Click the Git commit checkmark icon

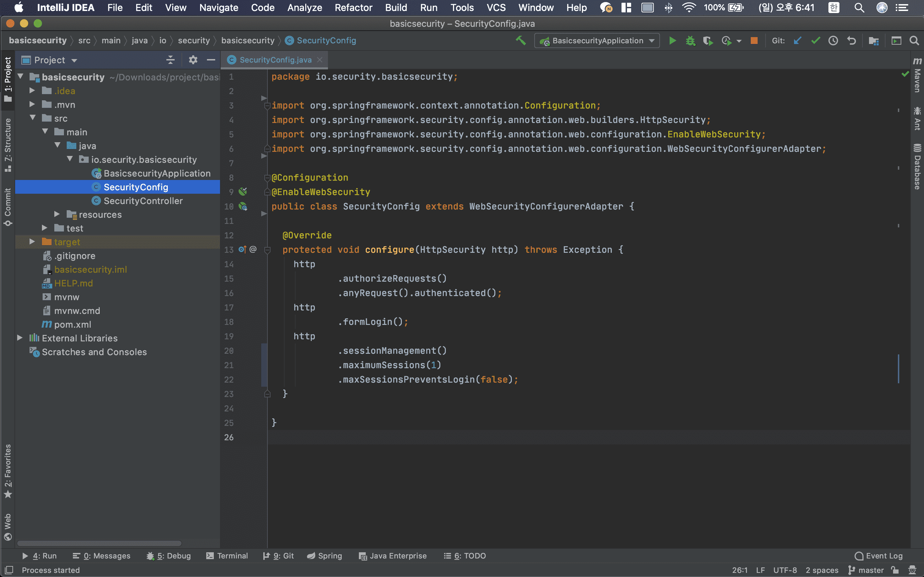click(816, 41)
